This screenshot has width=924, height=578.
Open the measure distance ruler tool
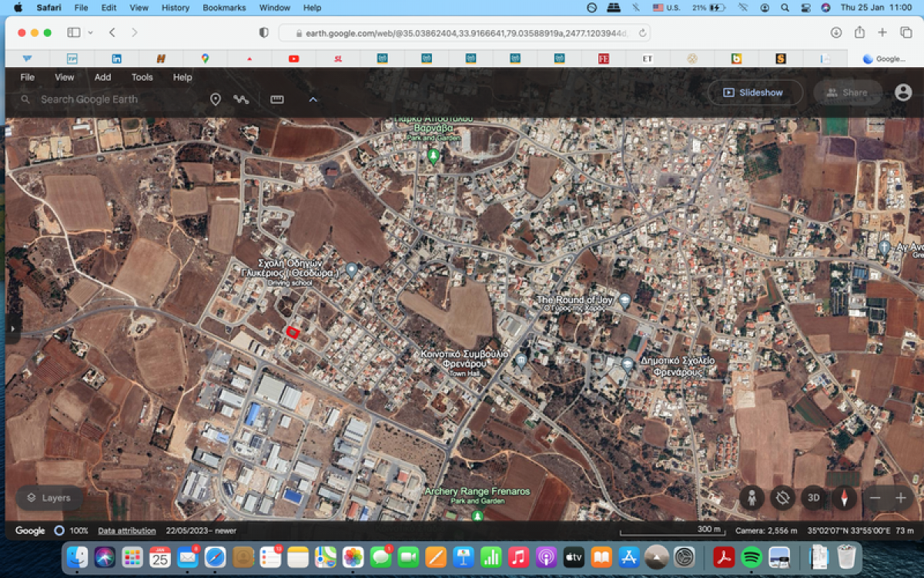tap(277, 99)
